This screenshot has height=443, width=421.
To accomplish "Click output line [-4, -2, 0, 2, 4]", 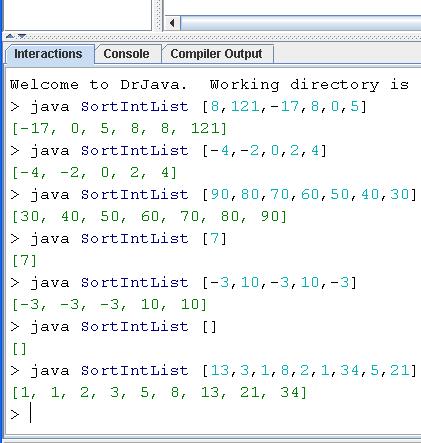I will coord(94,173).
